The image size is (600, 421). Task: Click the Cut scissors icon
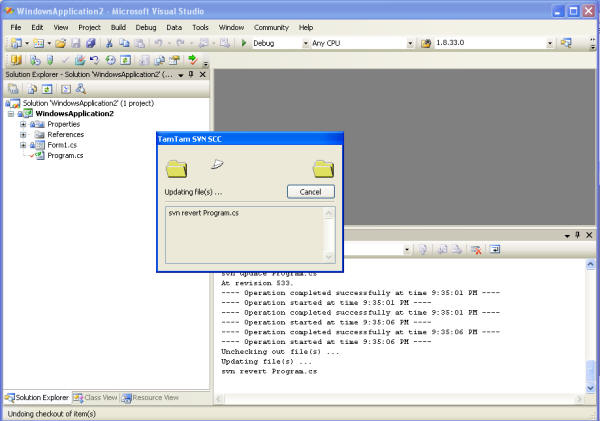109,43
